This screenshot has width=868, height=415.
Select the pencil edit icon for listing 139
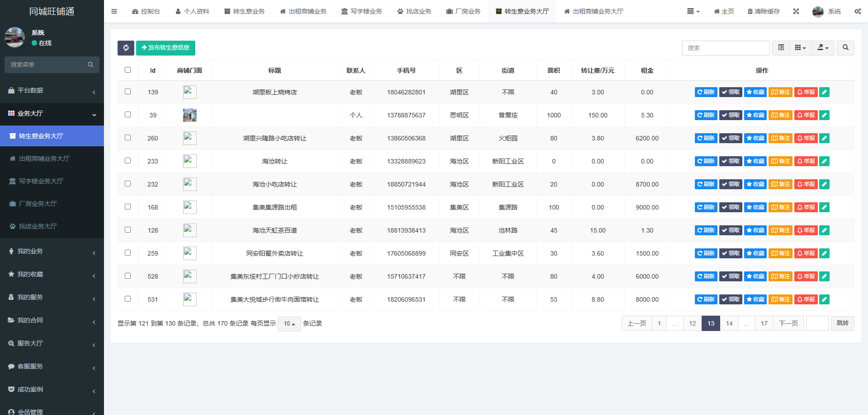824,92
